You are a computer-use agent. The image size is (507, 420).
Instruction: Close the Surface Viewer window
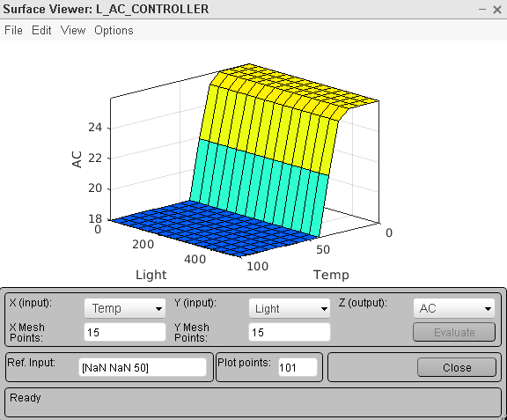(x=497, y=10)
